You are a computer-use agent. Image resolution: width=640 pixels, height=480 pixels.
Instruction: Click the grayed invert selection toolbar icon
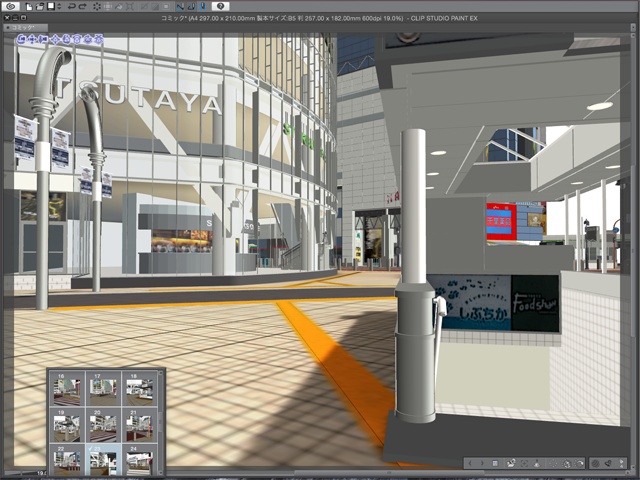pyautogui.click(x=155, y=6)
